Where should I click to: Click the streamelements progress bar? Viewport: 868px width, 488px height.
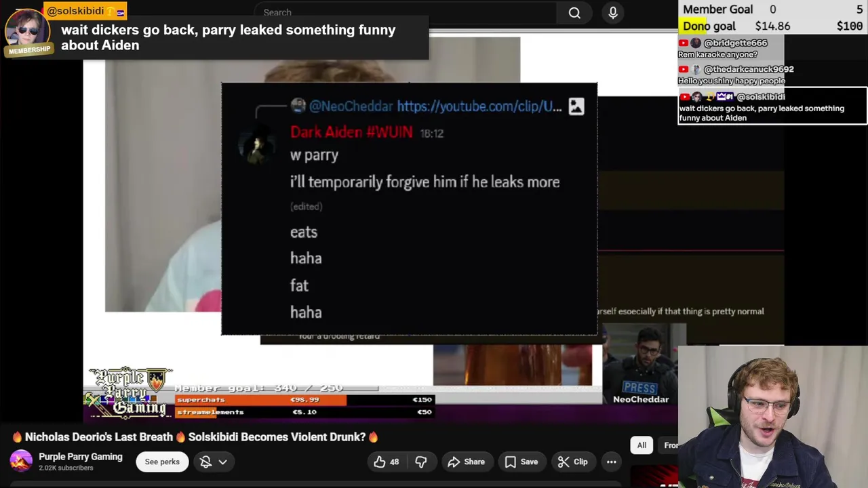click(304, 411)
